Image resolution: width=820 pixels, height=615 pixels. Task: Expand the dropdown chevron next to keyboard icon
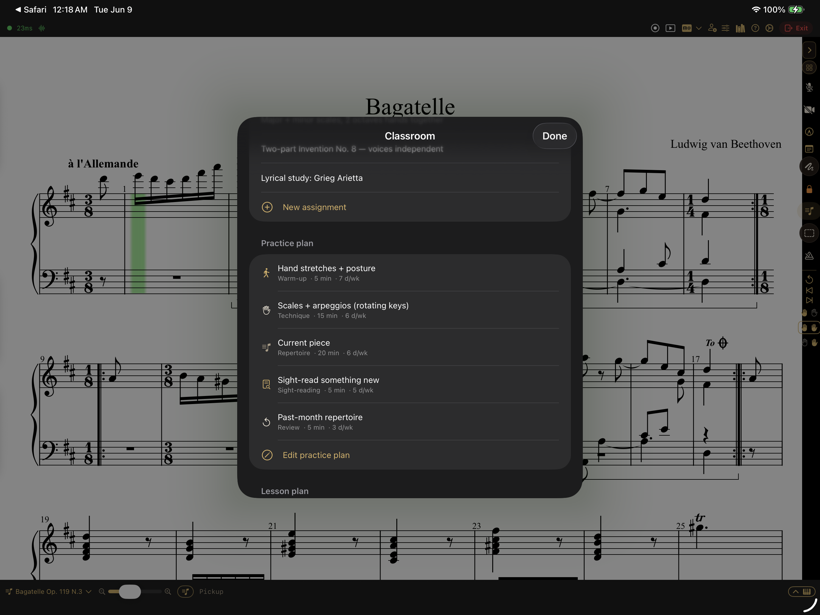[699, 28]
